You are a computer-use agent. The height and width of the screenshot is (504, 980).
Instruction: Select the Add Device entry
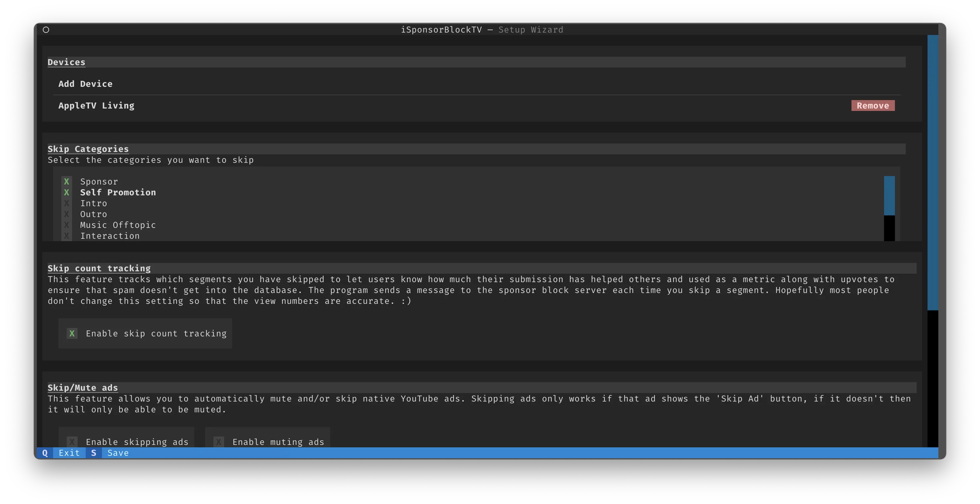[x=85, y=83]
